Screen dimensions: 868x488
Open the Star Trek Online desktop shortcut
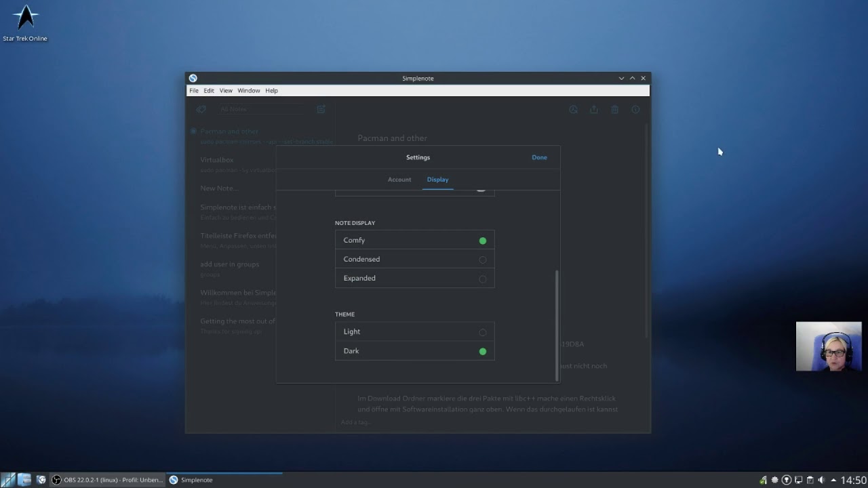point(25,24)
